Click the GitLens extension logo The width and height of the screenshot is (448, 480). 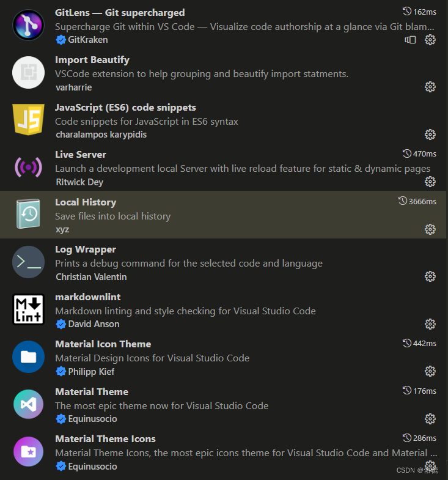click(29, 25)
